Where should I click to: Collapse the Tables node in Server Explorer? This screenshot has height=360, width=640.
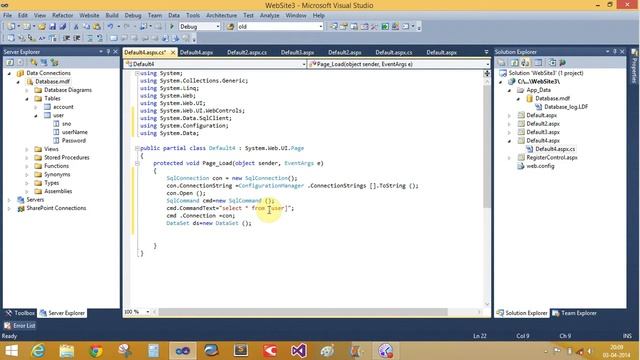pos(27,99)
